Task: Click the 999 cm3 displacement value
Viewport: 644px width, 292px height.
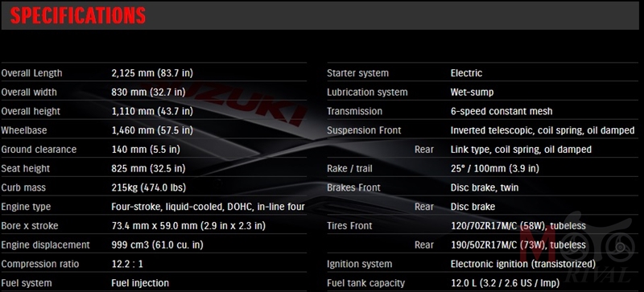Action: click(157, 245)
